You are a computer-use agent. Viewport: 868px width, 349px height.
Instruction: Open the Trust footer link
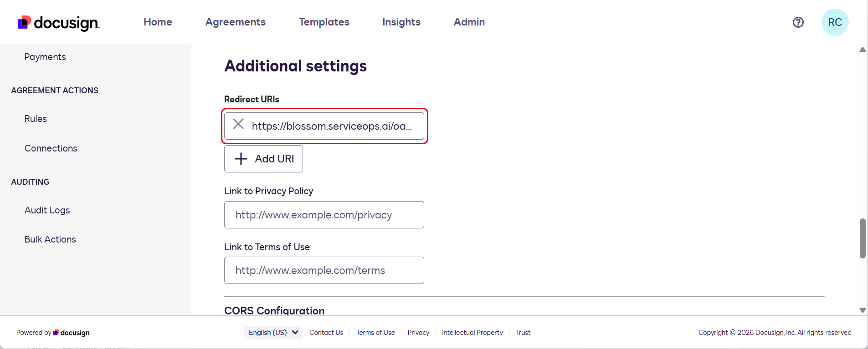pos(523,333)
